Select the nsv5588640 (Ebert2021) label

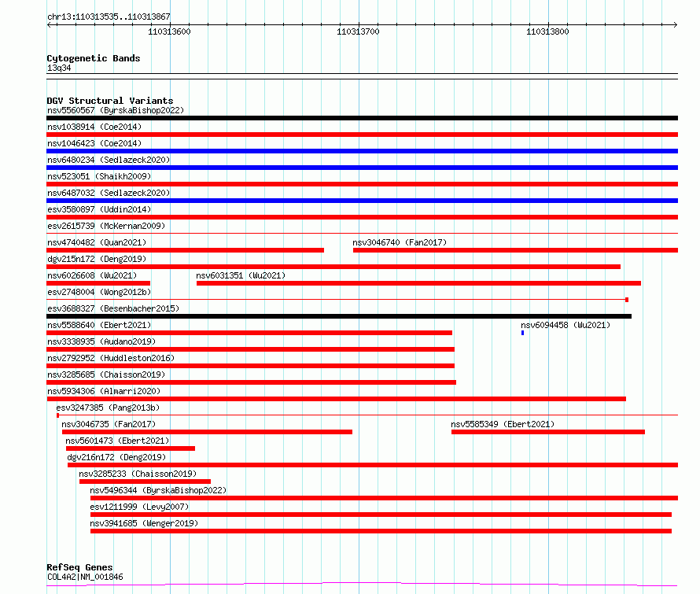point(99,325)
